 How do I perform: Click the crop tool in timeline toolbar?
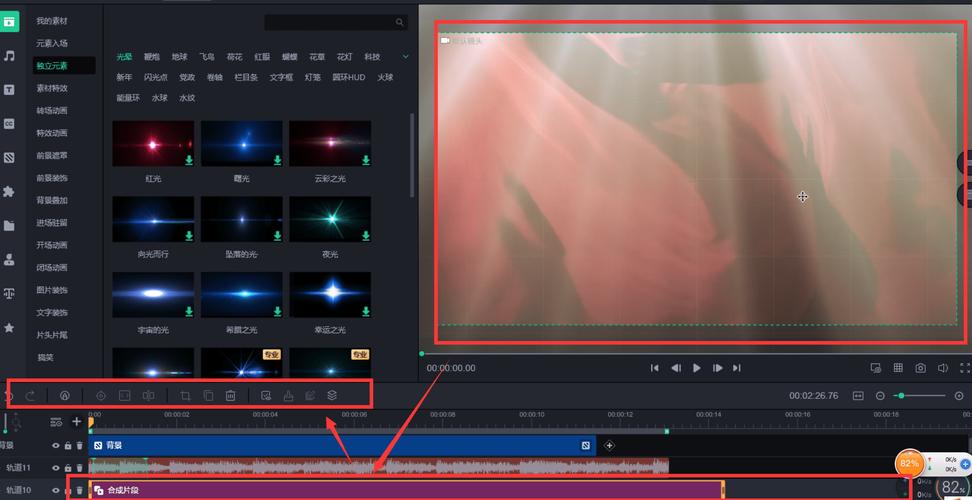[x=185, y=396]
